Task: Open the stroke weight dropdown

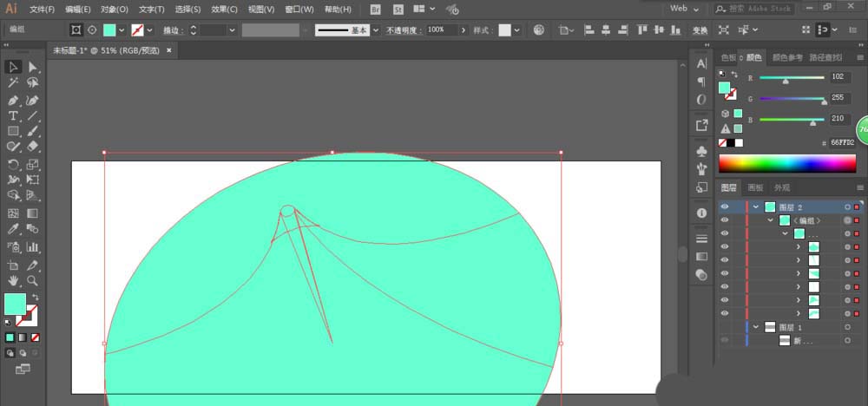Action: pos(232,30)
